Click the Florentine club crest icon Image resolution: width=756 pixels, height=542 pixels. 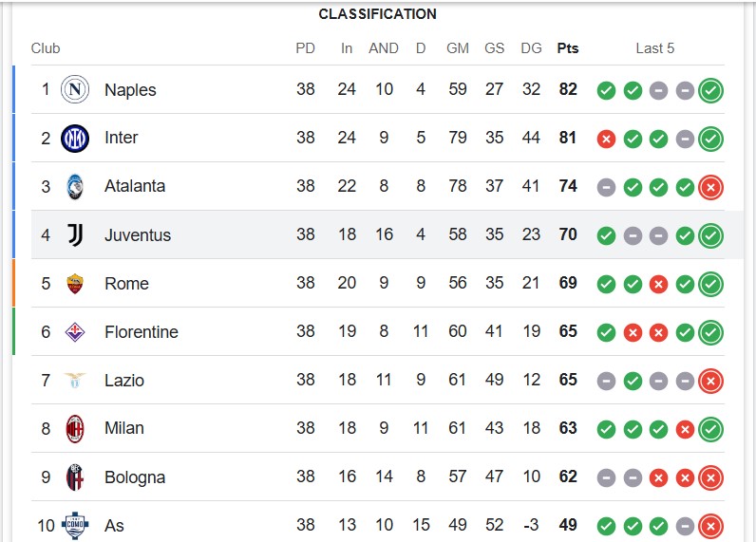coord(75,332)
